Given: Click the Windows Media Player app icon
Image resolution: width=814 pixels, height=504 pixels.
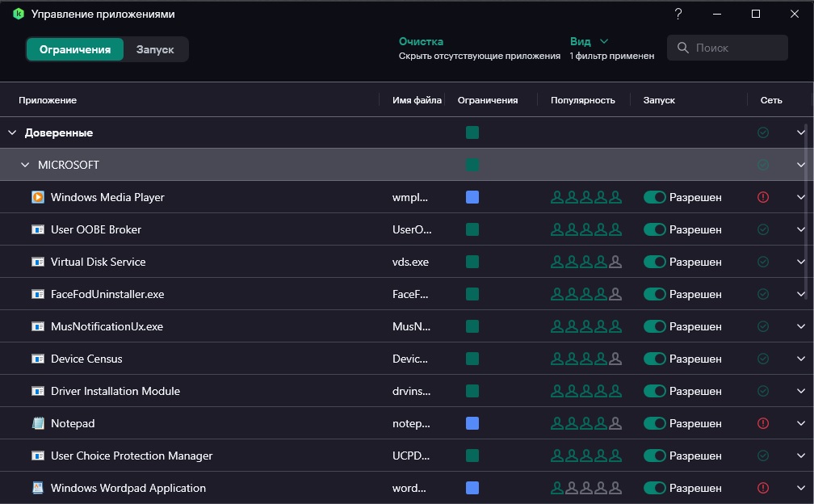Looking at the screenshot, I should [x=37, y=197].
